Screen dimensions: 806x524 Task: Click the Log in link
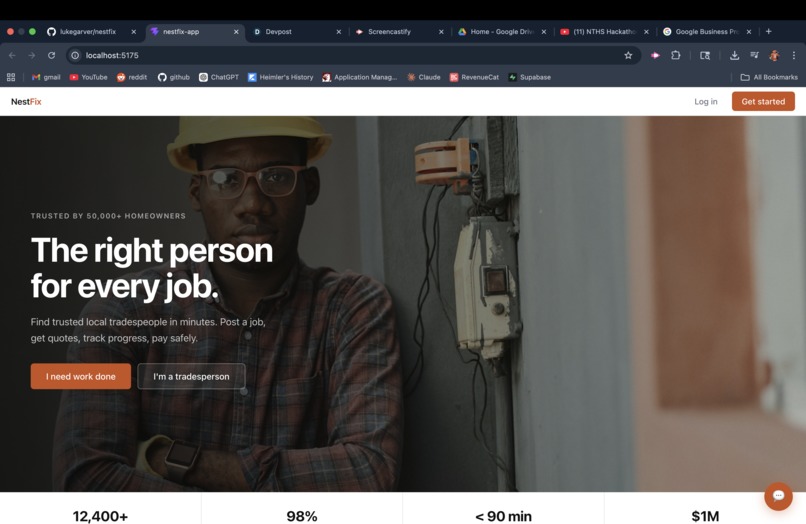pyautogui.click(x=706, y=102)
